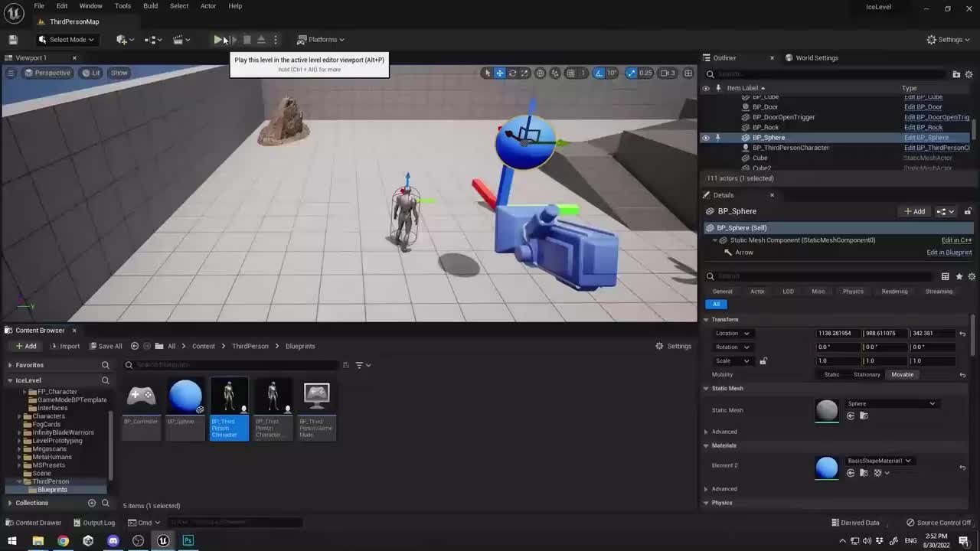Select the translate (move) gizmo tool
This screenshot has width=980, height=551.
pos(500,73)
